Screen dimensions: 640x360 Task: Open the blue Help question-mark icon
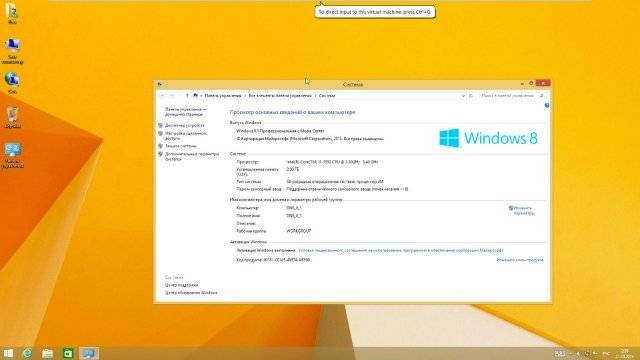(x=547, y=106)
